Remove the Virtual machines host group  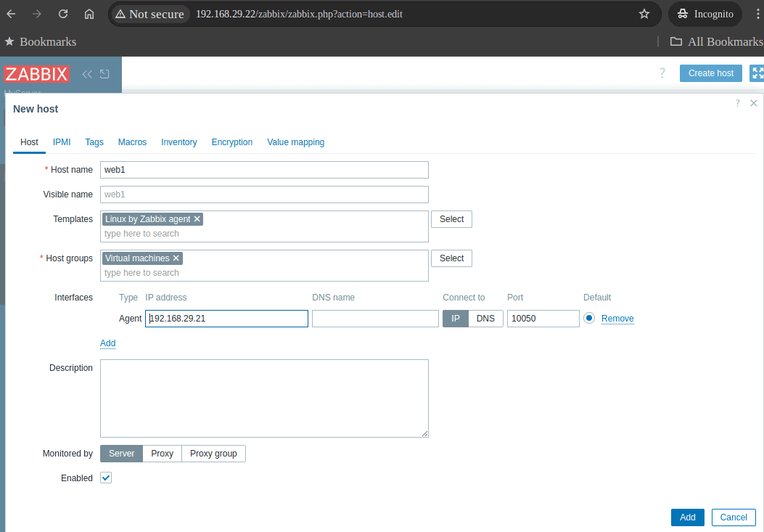coord(176,258)
